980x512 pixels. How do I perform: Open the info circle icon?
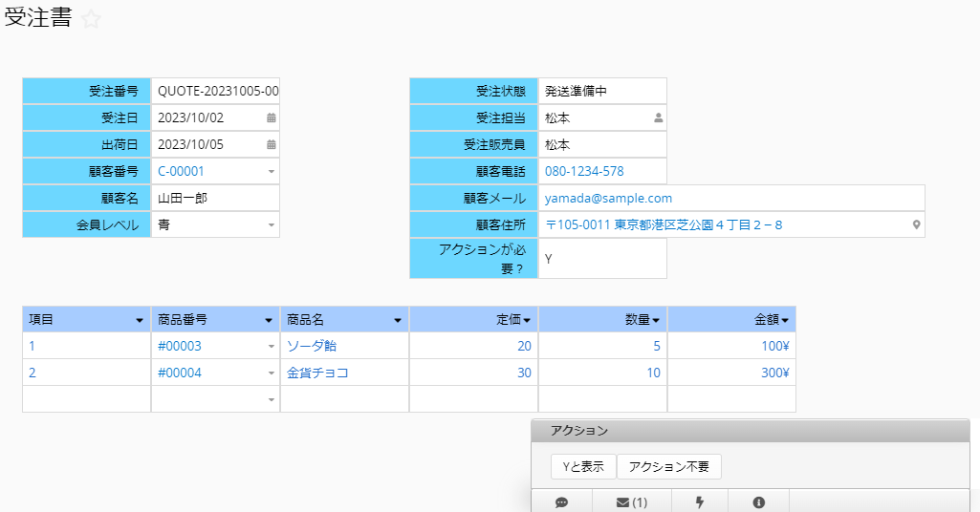[758, 502]
